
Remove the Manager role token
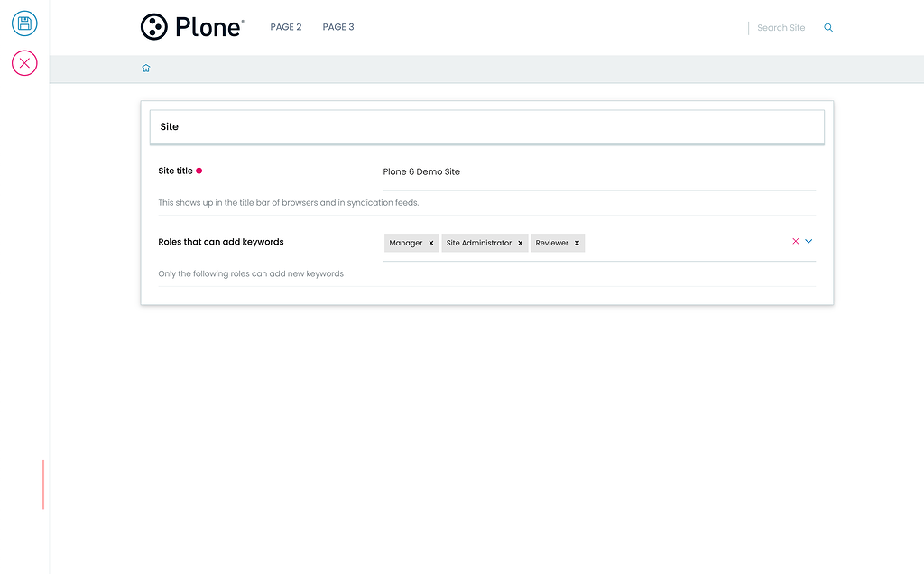[x=430, y=242]
